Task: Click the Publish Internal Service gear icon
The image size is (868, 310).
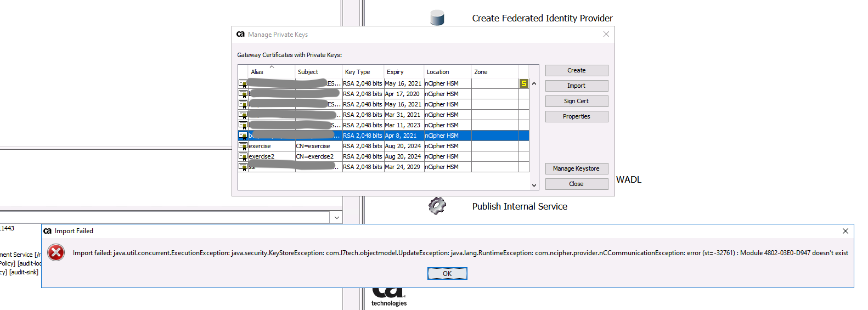Action: [x=437, y=206]
